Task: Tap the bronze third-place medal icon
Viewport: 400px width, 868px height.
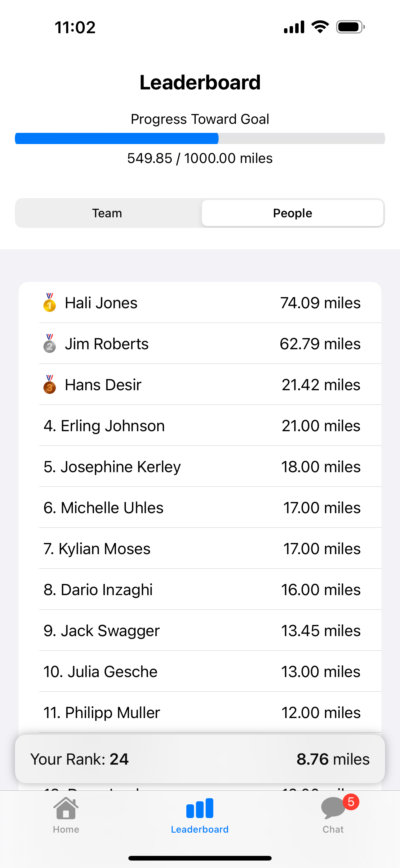Action: 50,384
